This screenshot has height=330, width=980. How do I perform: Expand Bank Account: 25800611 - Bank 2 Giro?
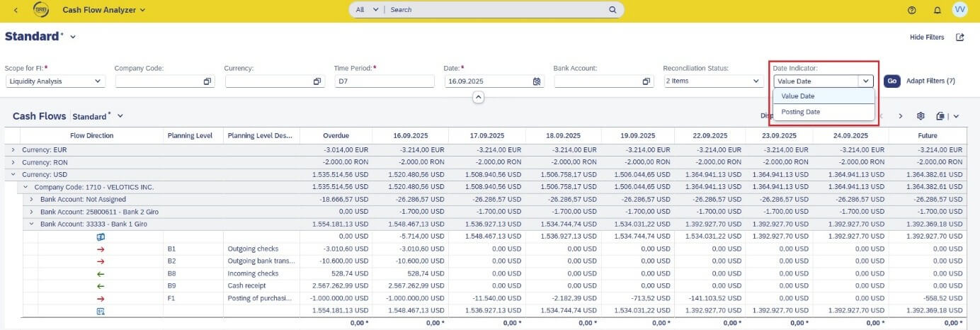(31, 211)
